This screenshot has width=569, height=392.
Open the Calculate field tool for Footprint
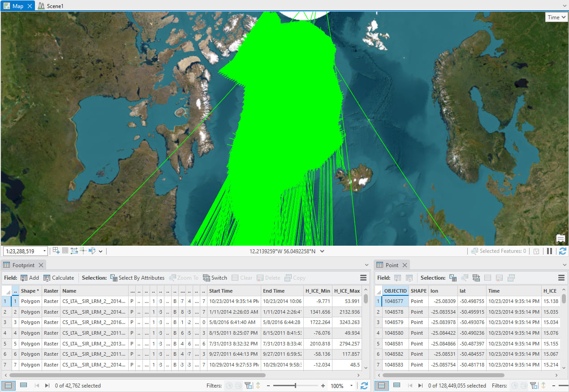coord(59,277)
